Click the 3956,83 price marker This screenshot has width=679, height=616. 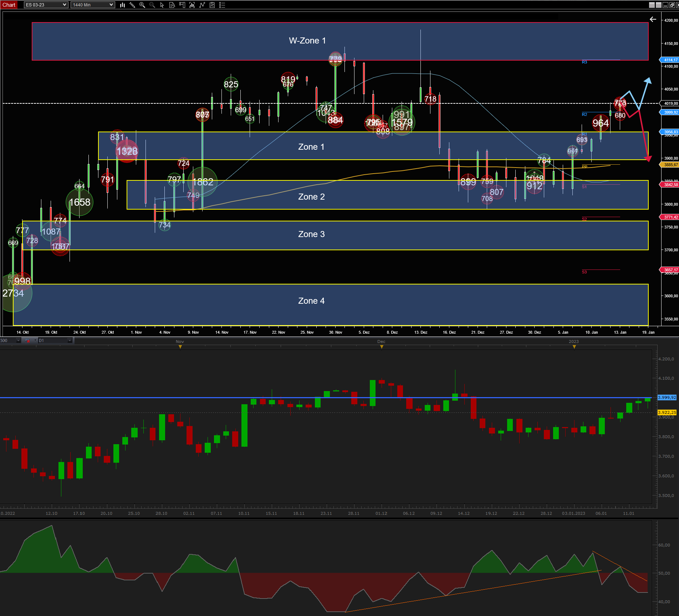tap(669, 132)
